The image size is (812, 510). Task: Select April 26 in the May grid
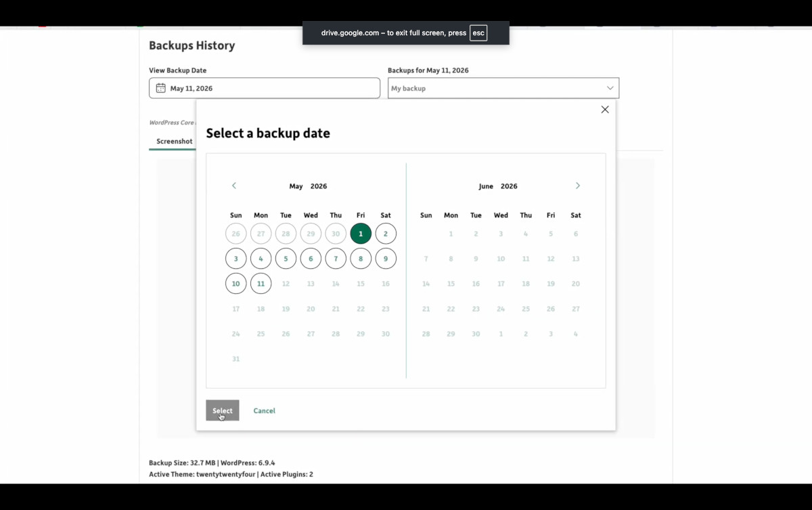pos(235,234)
